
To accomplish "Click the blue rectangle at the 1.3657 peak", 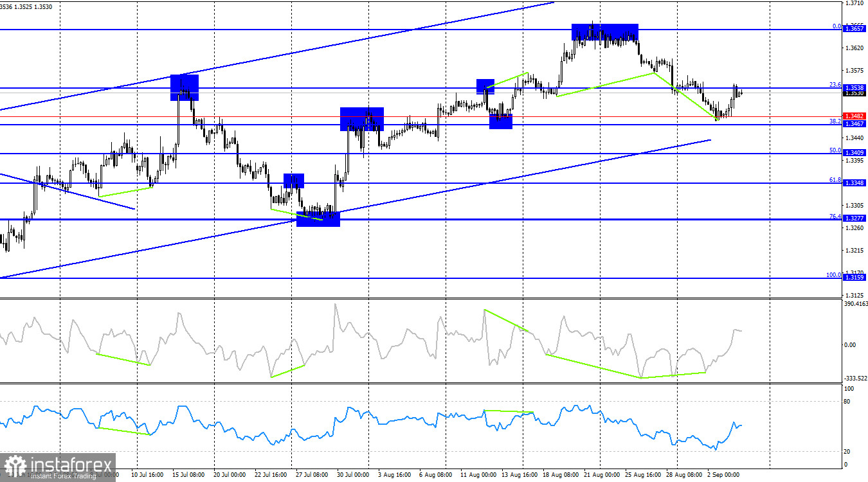I will (605, 31).
